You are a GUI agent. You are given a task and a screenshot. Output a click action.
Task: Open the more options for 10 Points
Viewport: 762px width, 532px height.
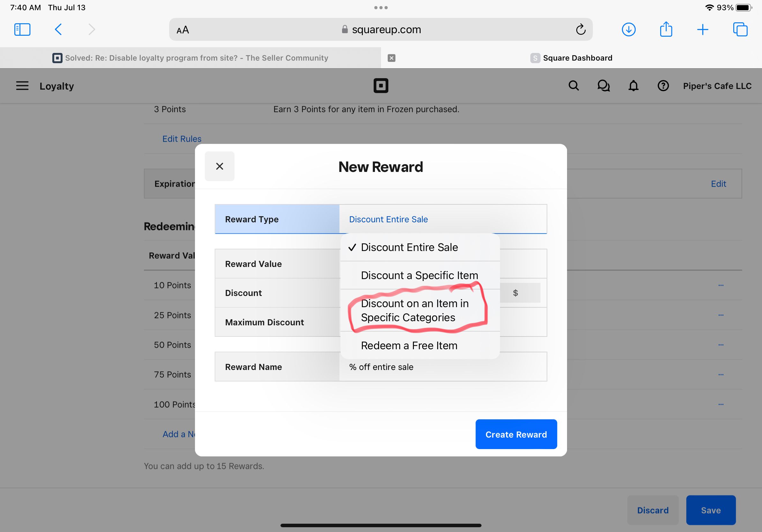point(721,285)
